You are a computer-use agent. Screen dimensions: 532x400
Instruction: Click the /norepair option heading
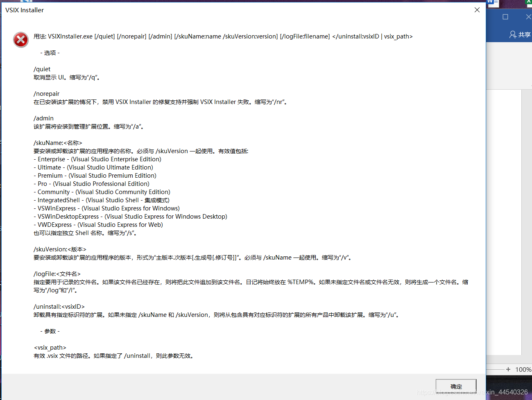click(47, 94)
